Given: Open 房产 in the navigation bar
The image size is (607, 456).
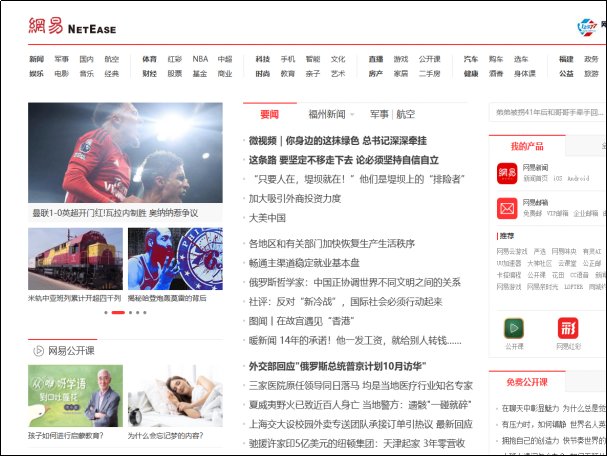Looking at the screenshot, I should [376, 74].
